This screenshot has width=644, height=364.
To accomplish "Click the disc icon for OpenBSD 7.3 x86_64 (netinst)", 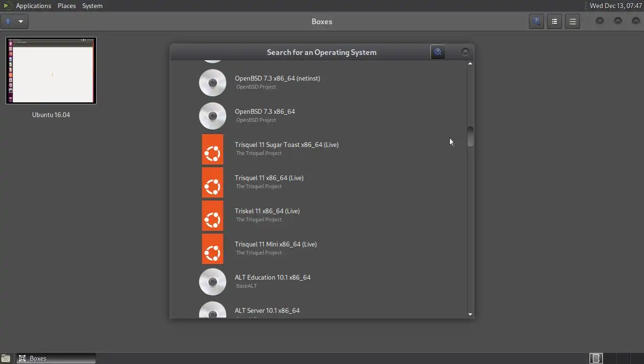I will pos(213,82).
